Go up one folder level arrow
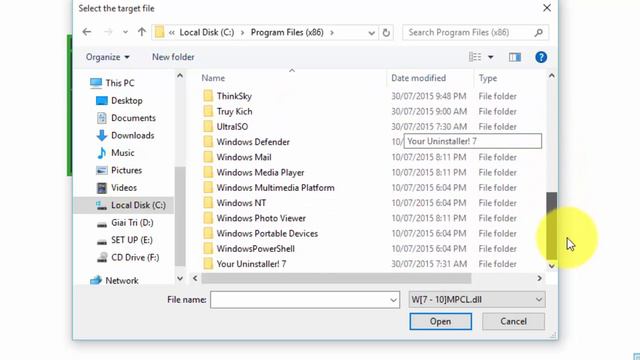Image resolution: width=640 pixels, height=360 pixels. (142, 32)
